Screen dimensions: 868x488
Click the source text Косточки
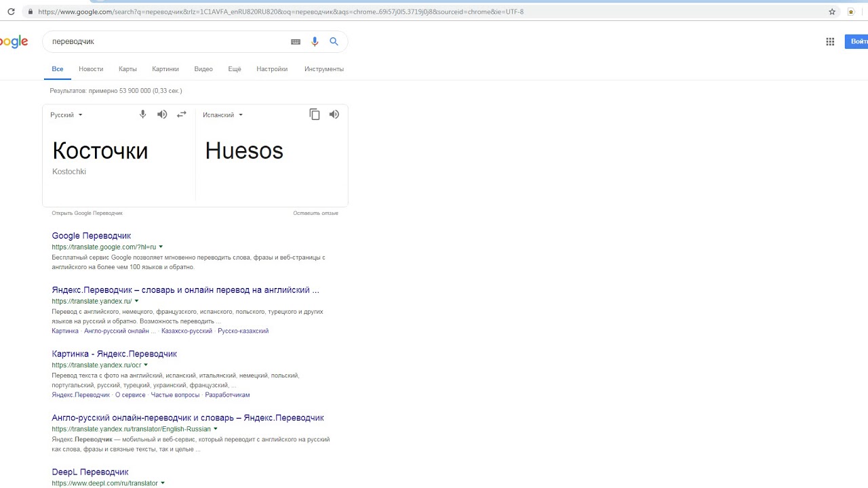(100, 150)
